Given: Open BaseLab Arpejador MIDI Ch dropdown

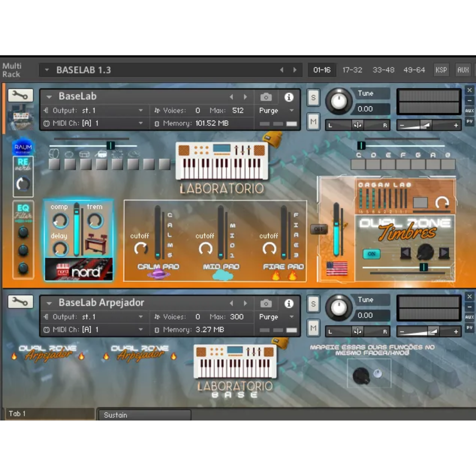Looking at the screenshot, I should (141, 329).
